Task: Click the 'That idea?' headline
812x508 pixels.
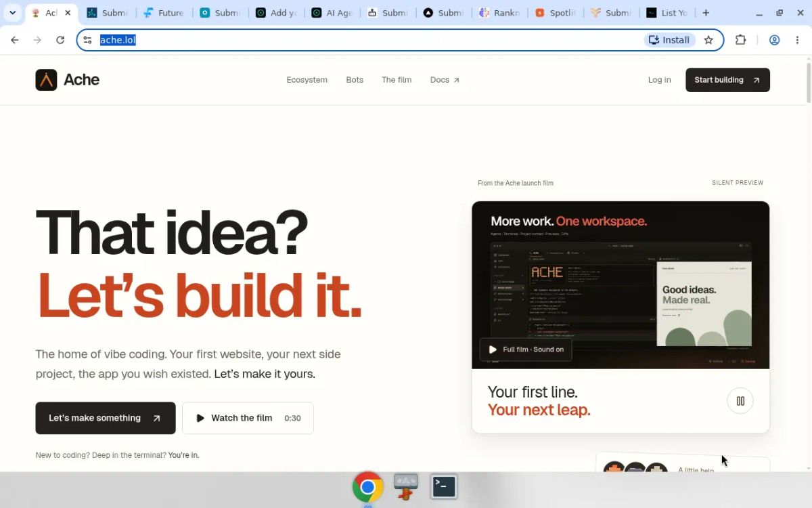Action: point(172,233)
